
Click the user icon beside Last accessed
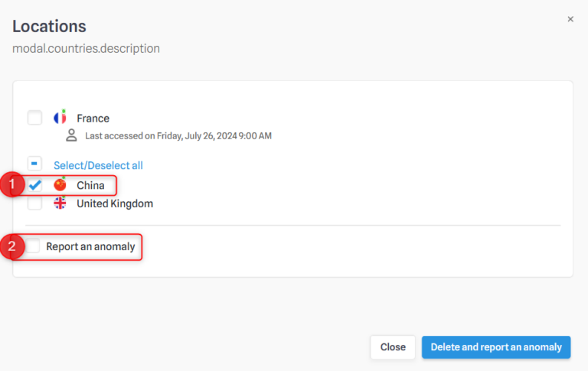tap(71, 135)
